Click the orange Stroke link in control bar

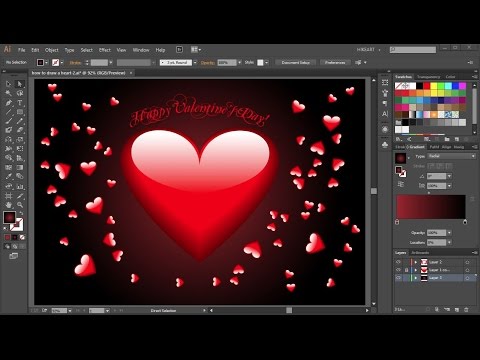pyautogui.click(x=75, y=63)
